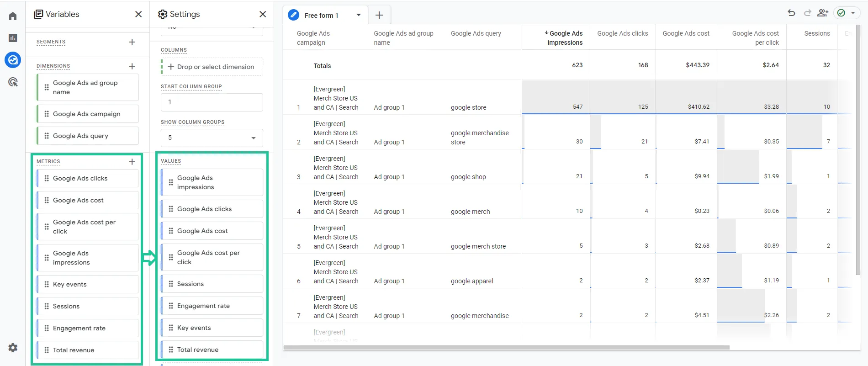
Task: Click the SEGMENTS section label
Action: [51, 42]
